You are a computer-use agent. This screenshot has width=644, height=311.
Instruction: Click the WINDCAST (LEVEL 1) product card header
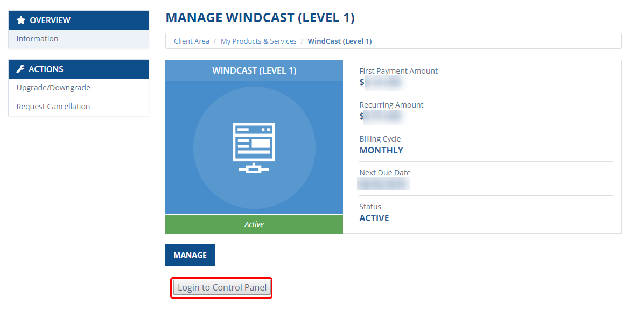point(254,70)
